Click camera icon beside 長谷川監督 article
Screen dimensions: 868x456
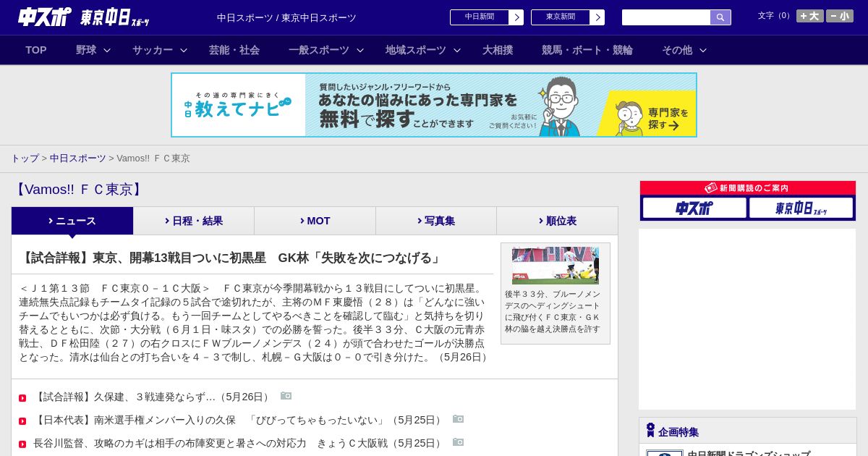(459, 442)
